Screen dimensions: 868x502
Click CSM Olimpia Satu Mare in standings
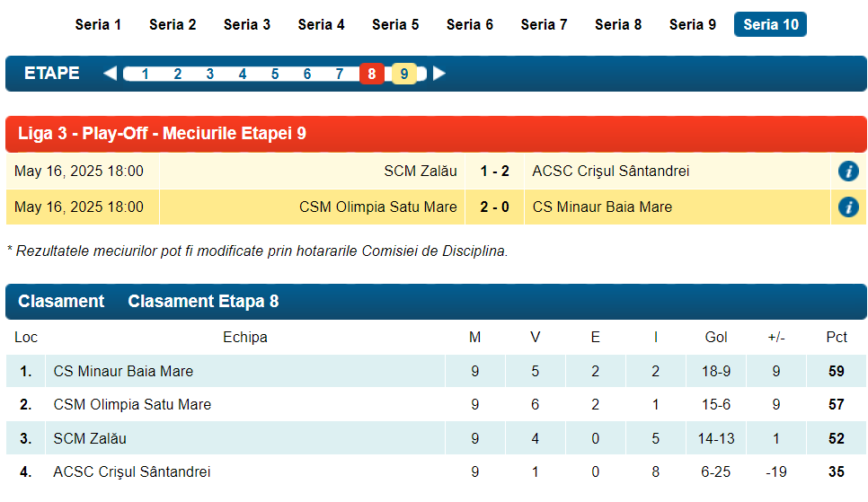click(x=132, y=405)
